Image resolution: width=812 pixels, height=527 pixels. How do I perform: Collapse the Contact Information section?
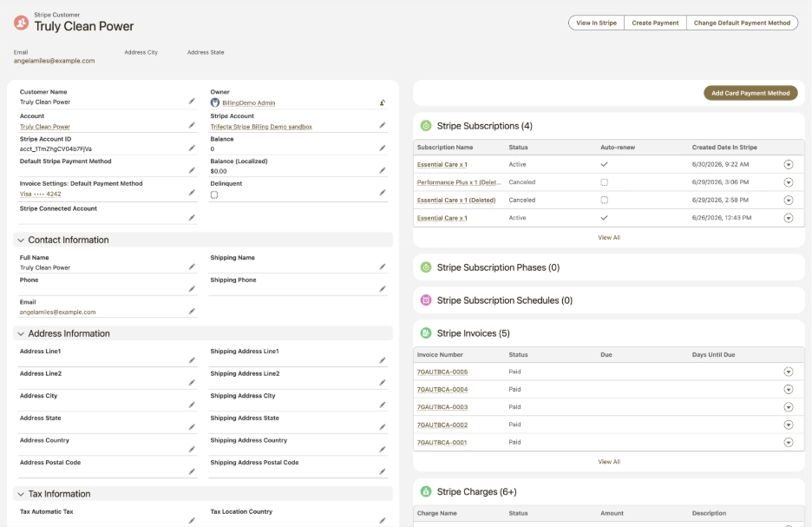[21, 240]
